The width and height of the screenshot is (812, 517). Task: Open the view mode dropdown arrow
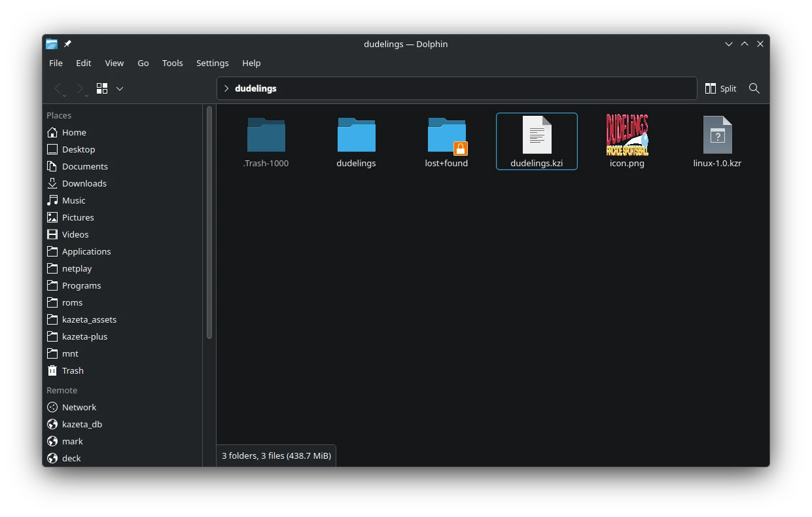[120, 88]
